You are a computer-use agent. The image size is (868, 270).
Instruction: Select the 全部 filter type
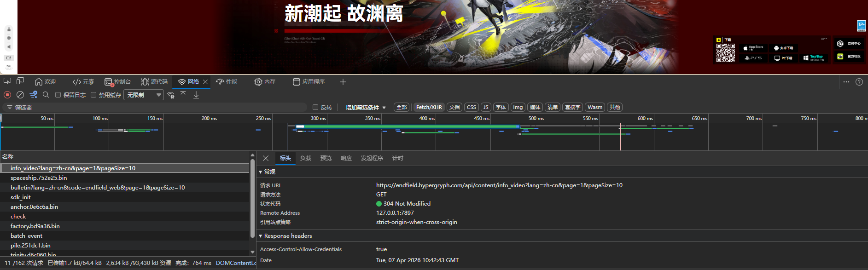(x=402, y=107)
